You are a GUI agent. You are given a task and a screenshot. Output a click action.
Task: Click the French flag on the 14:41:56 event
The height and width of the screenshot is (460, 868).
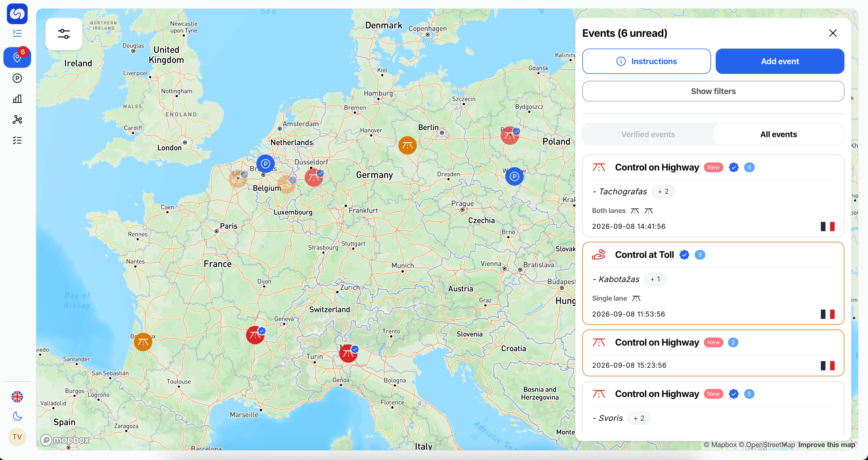pos(827,227)
